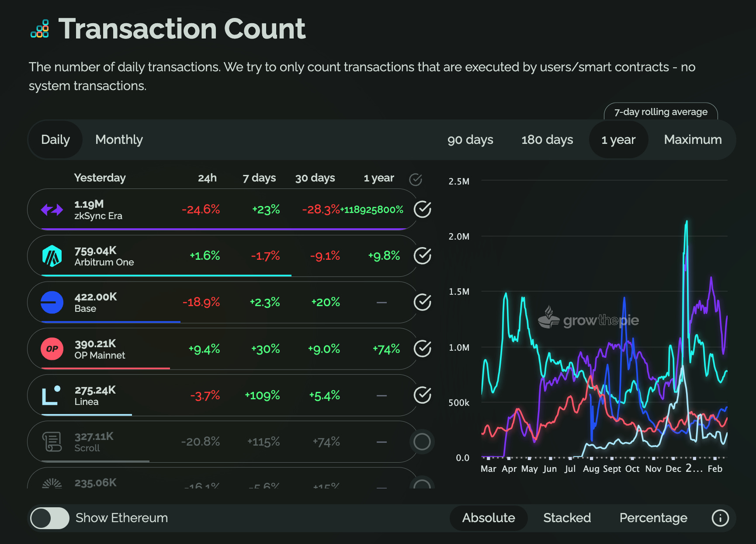Click the 1 year column header

tap(379, 178)
